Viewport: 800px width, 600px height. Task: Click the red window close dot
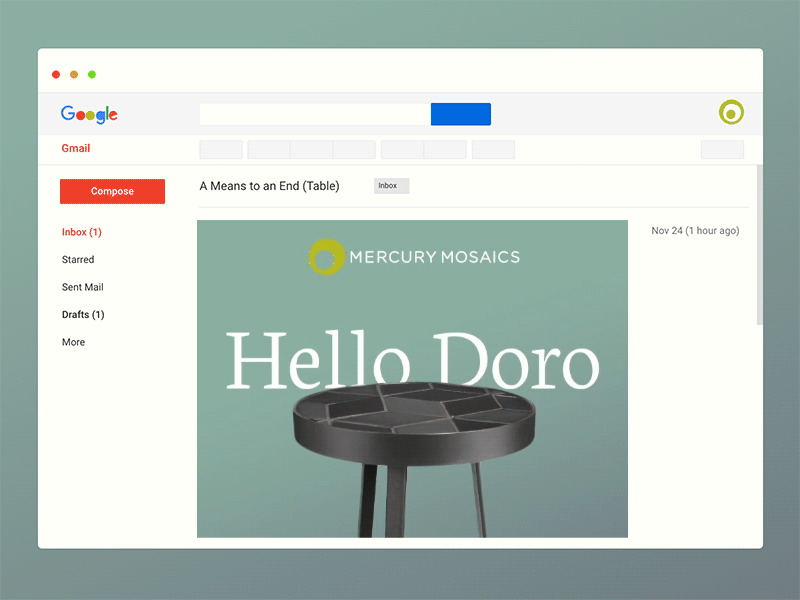tap(56, 74)
